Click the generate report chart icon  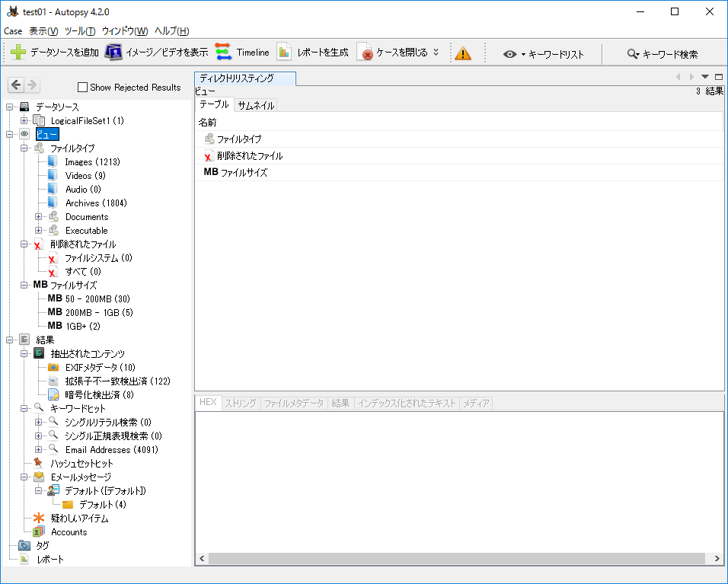tap(284, 53)
